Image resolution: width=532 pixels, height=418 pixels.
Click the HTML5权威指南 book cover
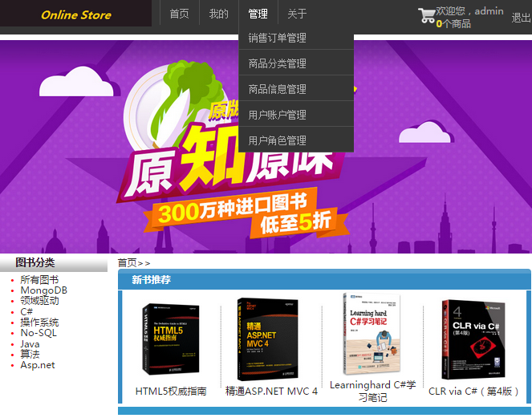point(171,339)
